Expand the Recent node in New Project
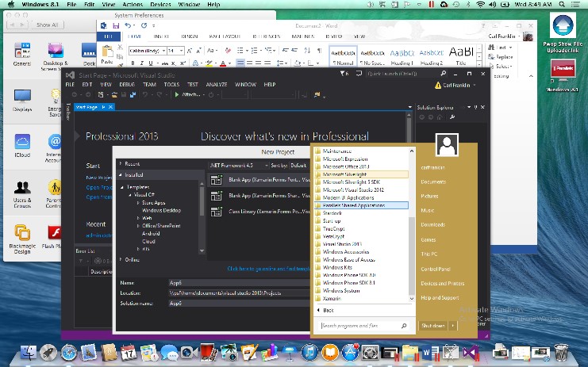Viewport: 588px width, 367px height. click(121, 163)
